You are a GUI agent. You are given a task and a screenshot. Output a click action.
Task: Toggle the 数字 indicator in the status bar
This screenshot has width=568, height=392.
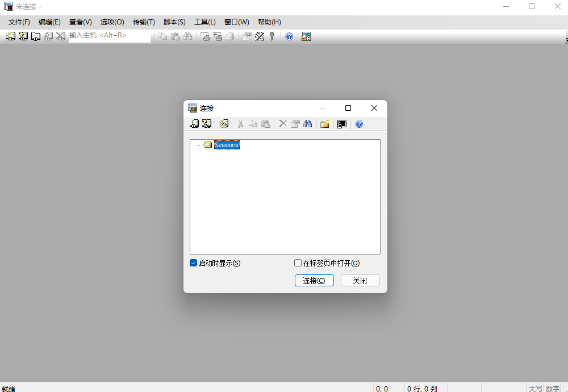(552, 389)
